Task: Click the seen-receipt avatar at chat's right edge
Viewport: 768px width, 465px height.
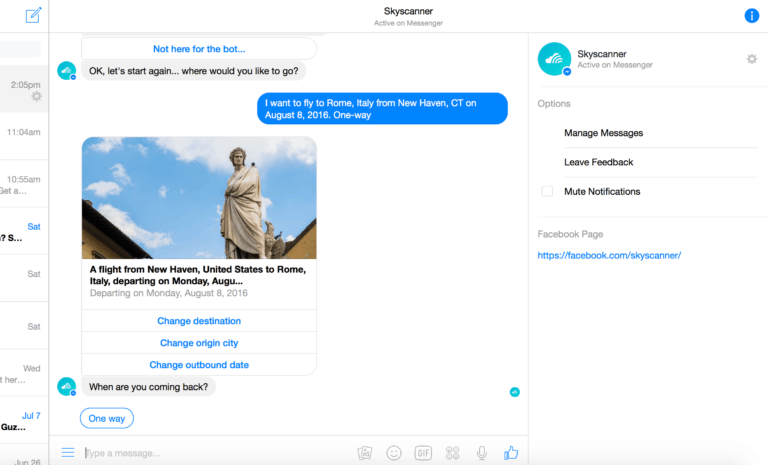Action: point(514,392)
